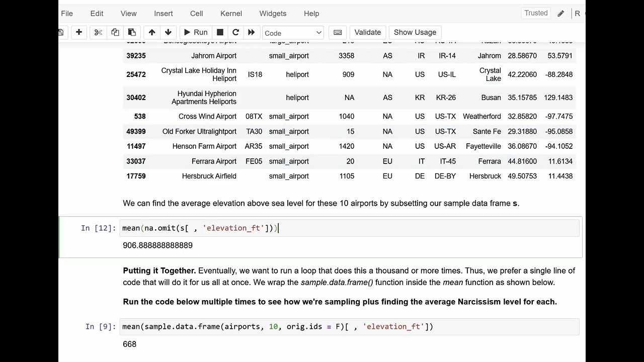Click the output value 668

[129, 344]
